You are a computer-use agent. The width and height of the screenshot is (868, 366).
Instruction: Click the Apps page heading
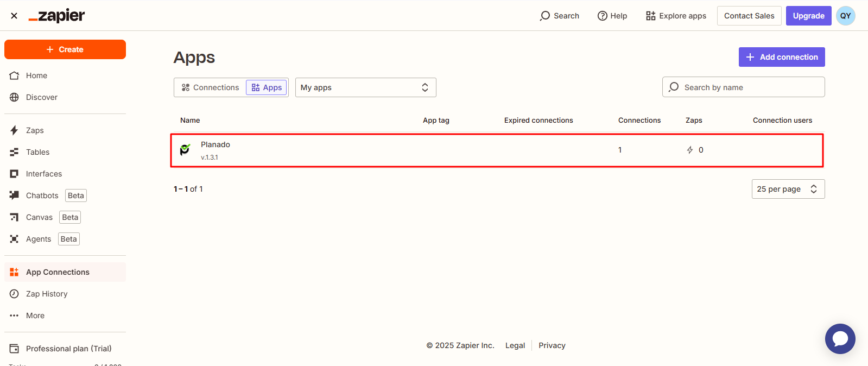pyautogui.click(x=194, y=58)
